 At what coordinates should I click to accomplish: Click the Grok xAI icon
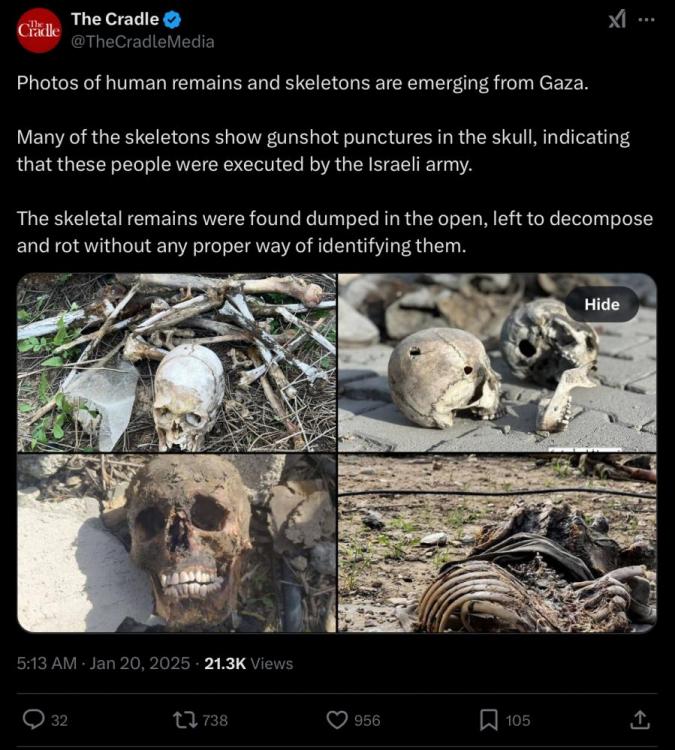(617, 20)
